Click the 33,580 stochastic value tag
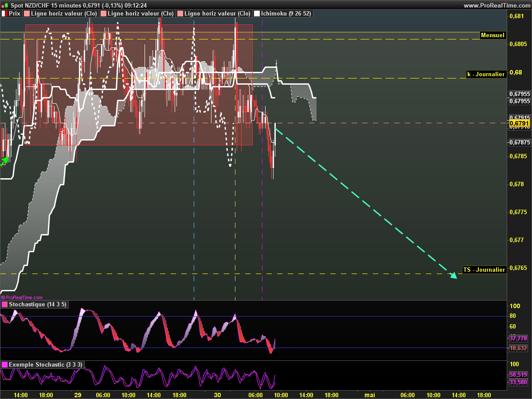 [518, 382]
